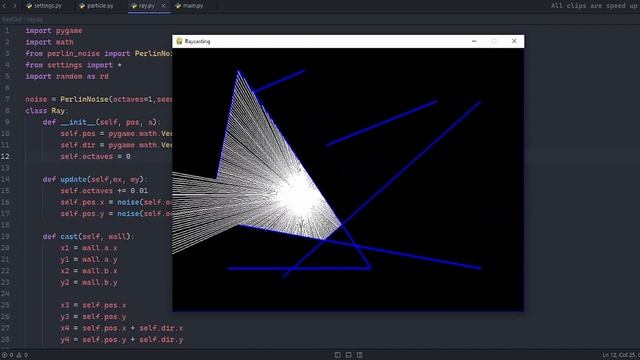Screen dimensions: 640x360
Task: Minimize the Raycasting window
Action: coord(474,41)
